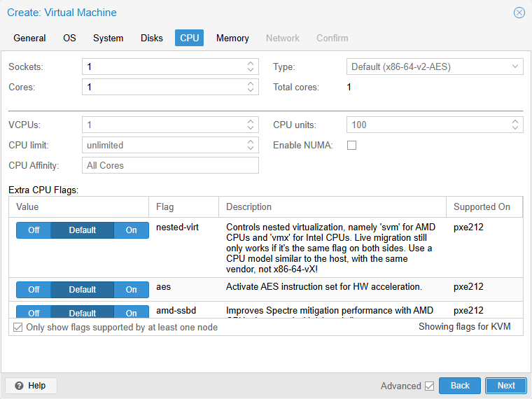Click the 'Showing flags for KVM' text
Image resolution: width=532 pixels, height=399 pixels.
click(x=465, y=327)
